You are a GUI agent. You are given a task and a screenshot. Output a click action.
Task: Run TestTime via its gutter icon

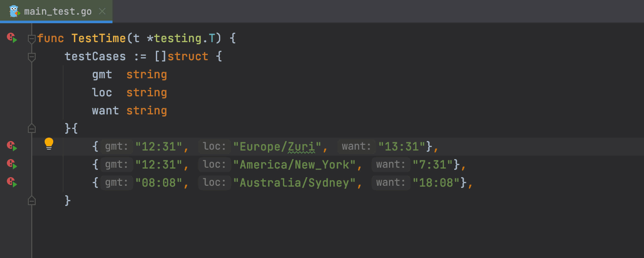click(x=12, y=38)
